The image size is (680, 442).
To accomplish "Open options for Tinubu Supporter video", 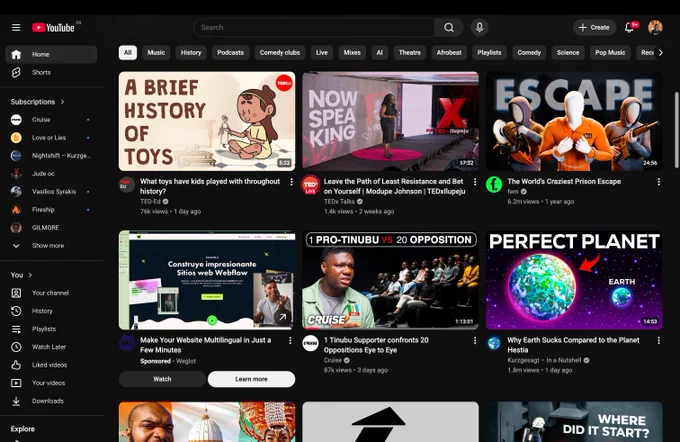I will [x=475, y=341].
